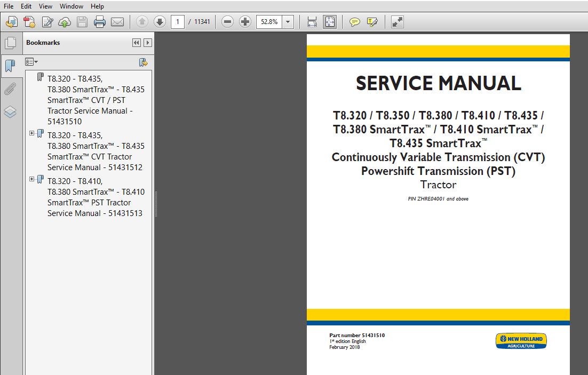Open the Page Thumbnails panel

(11, 43)
